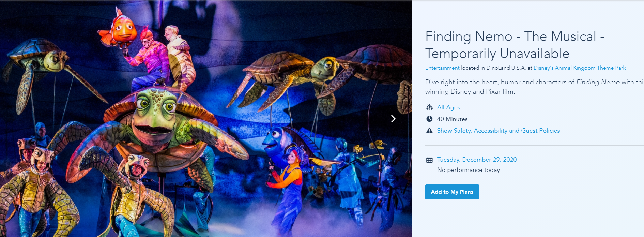Click the clock icon beside 40 Minutes

tap(429, 119)
